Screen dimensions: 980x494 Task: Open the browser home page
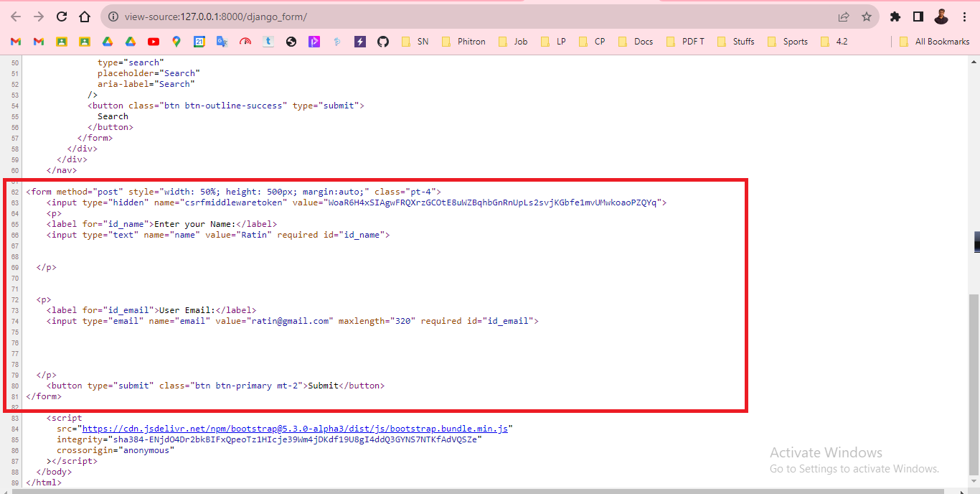(85, 17)
